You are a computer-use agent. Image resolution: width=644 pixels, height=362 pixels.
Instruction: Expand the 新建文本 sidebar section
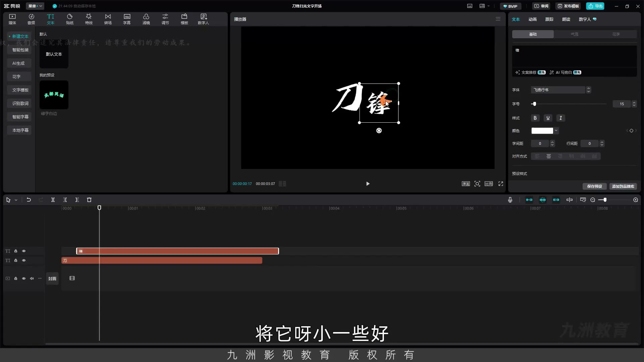click(x=19, y=36)
